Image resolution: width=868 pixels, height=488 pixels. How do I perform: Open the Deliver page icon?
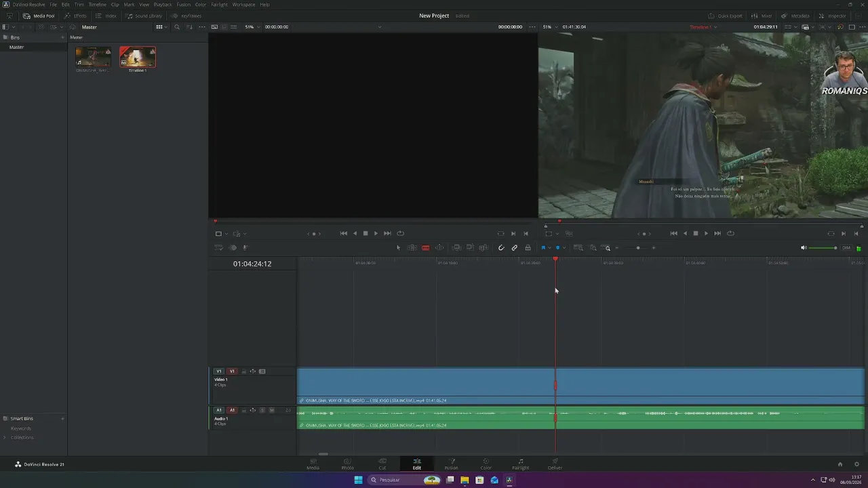click(555, 464)
